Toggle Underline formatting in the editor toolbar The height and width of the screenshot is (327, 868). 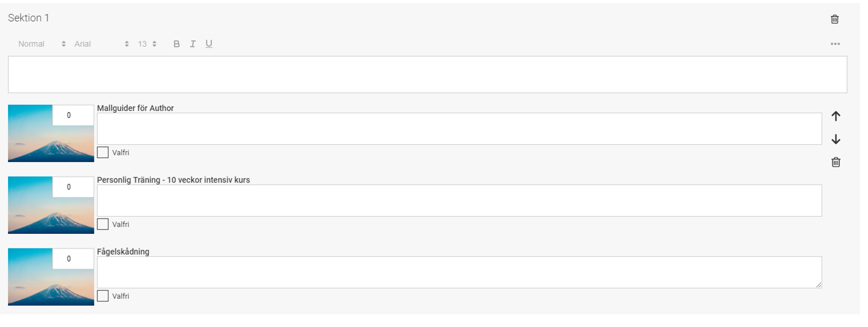coord(209,44)
